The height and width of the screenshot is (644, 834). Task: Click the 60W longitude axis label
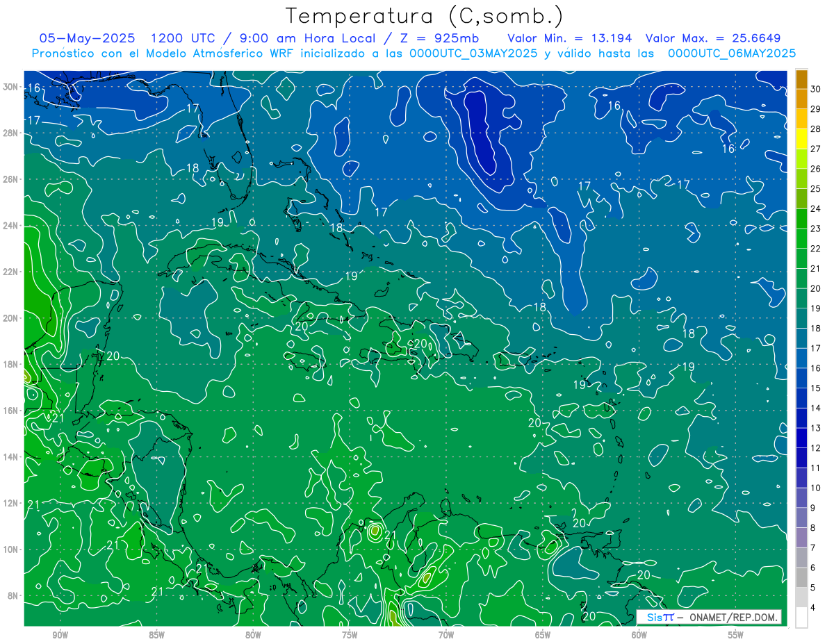click(x=639, y=635)
